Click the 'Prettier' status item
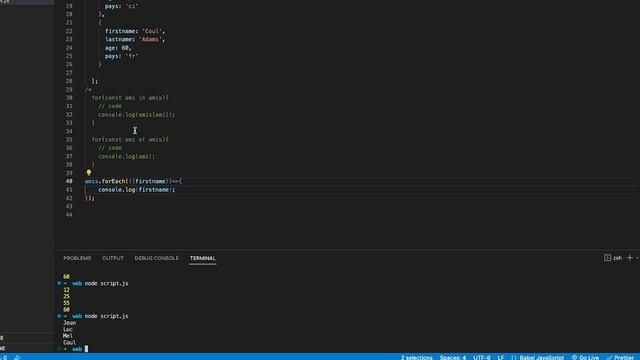Image resolution: width=640 pixels, height=360 pixels. click(x=620, y=357)
